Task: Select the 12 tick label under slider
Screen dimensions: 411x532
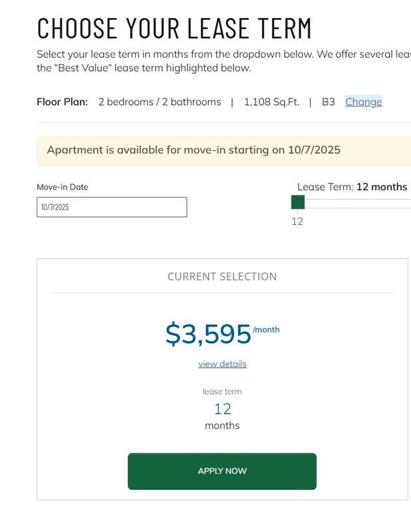Action: (297, 221)
